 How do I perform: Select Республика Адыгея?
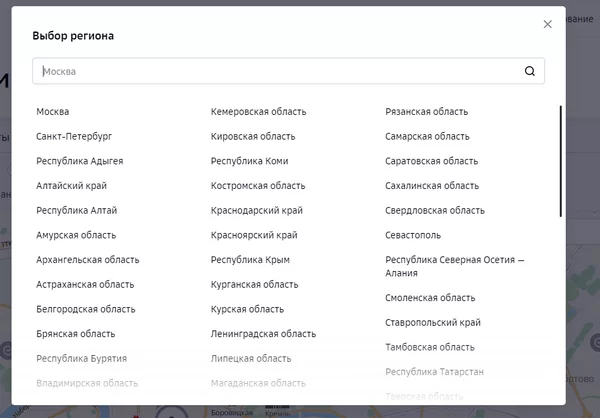pyautogui.click(x=80, y=161)
